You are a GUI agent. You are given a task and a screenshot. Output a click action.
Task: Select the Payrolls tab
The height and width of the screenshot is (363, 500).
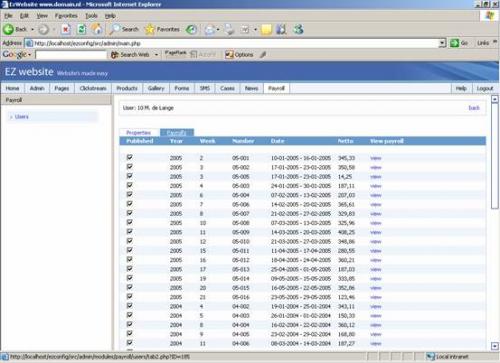(x=176, y=133)
